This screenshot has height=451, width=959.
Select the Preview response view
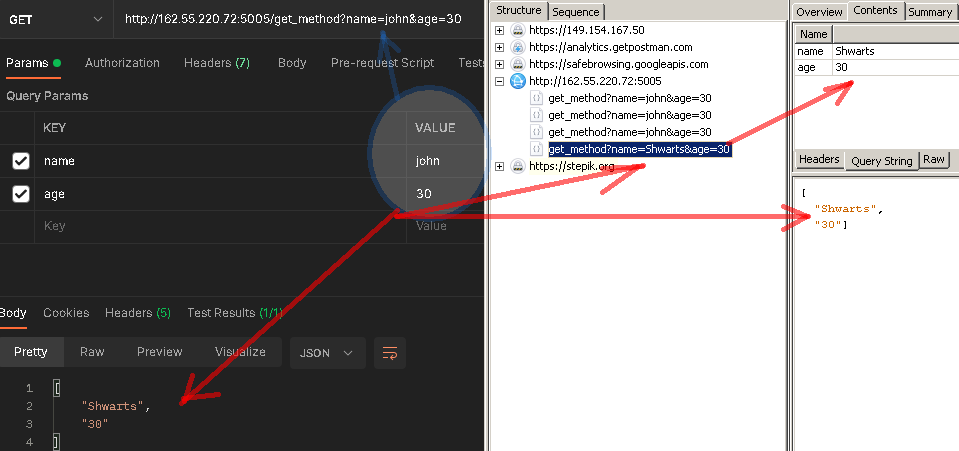point(160,352)
